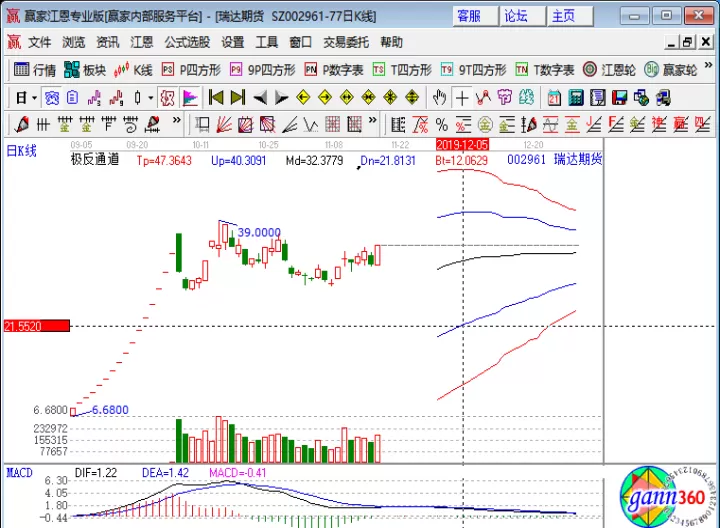720x528 pixels.
Task: Open the 资讯 menu
Action: [107, 42]
